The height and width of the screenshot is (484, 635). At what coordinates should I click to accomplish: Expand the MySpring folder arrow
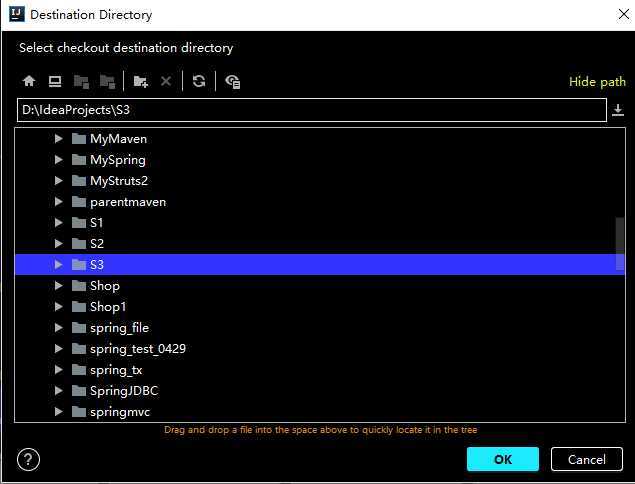pos(58,160)
